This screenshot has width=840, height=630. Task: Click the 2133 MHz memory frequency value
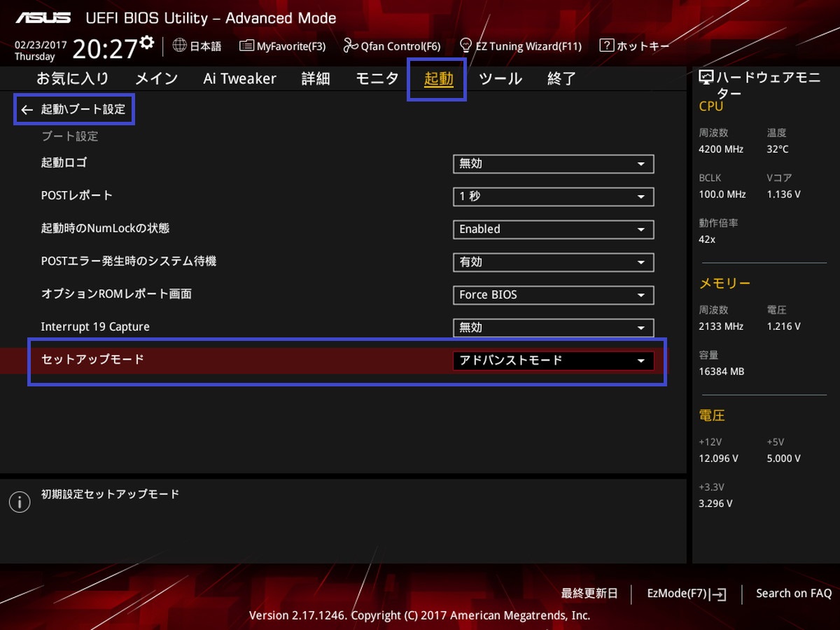click(721, 326)
